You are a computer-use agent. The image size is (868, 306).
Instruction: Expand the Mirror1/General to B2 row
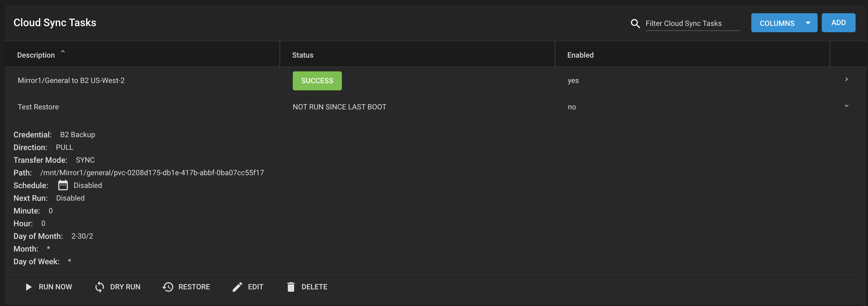[846, 79]
